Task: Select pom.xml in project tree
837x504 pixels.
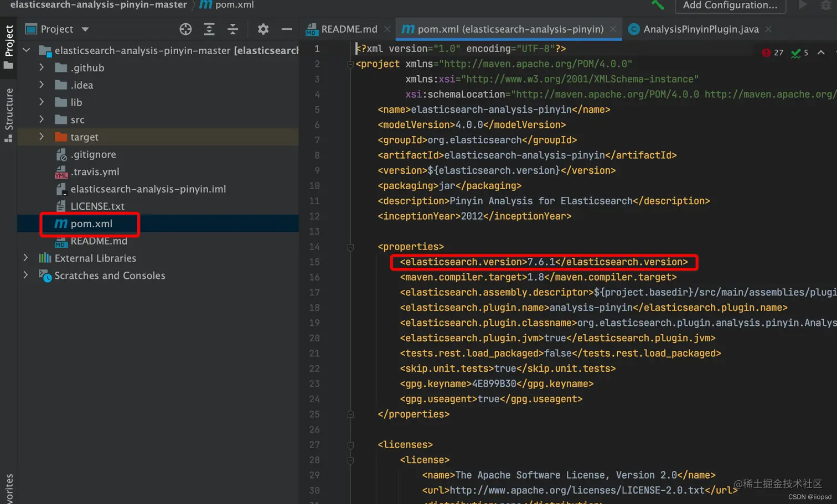Action: (x=91, y=224)
